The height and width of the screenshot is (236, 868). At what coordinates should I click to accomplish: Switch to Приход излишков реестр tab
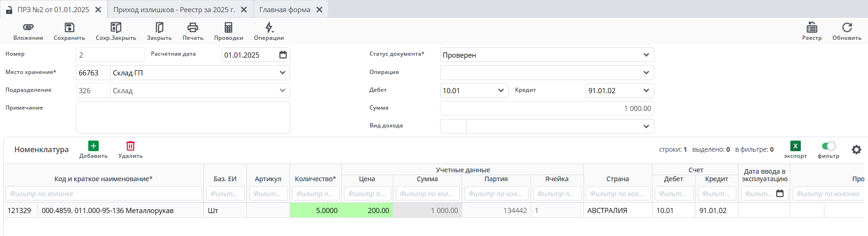(x=174, y=10)
